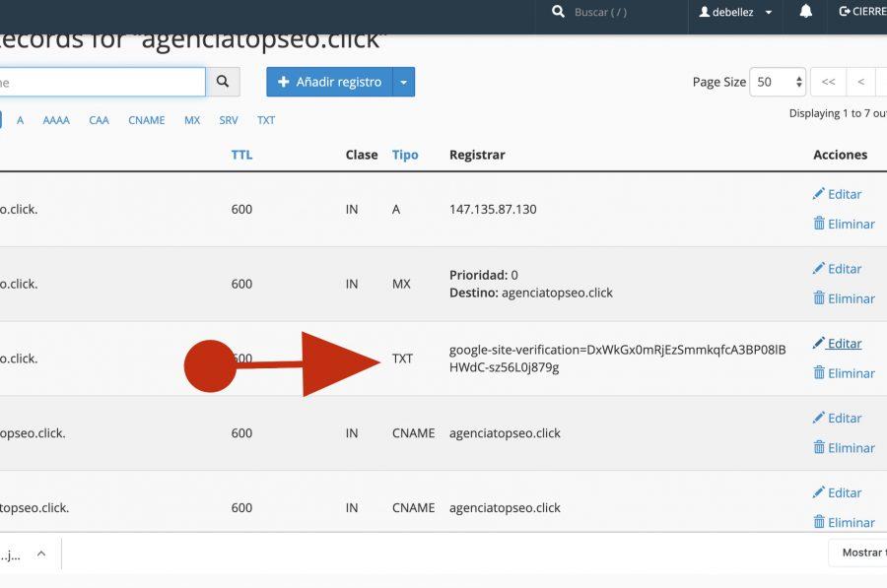Delete the TXT record via Eliminar
Viewport: 887px width, 588px height.
click(x=844, y=373)
